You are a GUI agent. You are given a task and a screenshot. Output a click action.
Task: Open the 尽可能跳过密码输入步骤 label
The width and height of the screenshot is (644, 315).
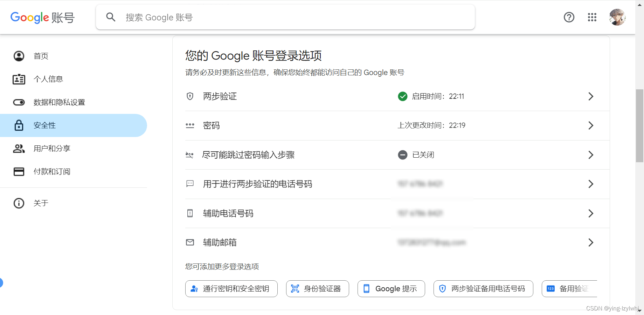pyautogui.click(x=248, y=155)
